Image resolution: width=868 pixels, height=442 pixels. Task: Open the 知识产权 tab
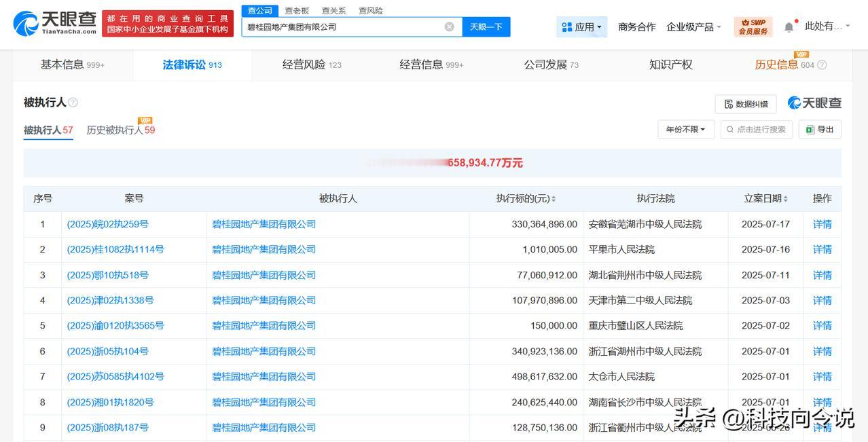(x=670, y=65)
